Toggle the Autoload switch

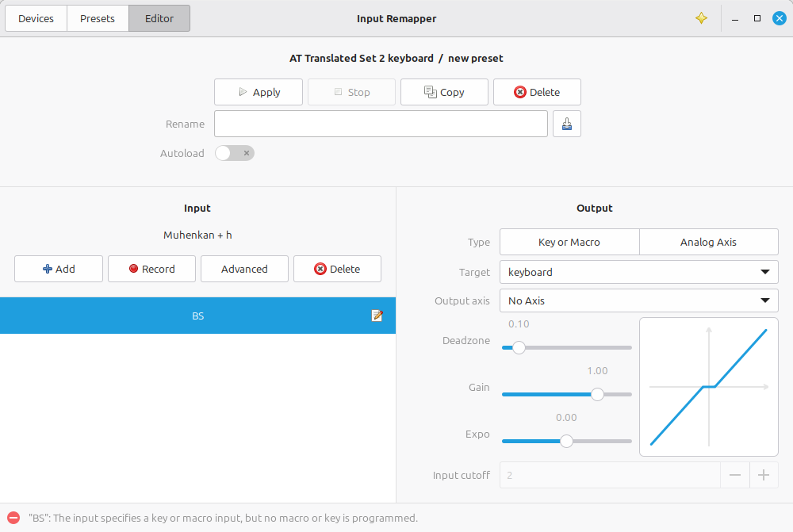[x=234, y=153]
